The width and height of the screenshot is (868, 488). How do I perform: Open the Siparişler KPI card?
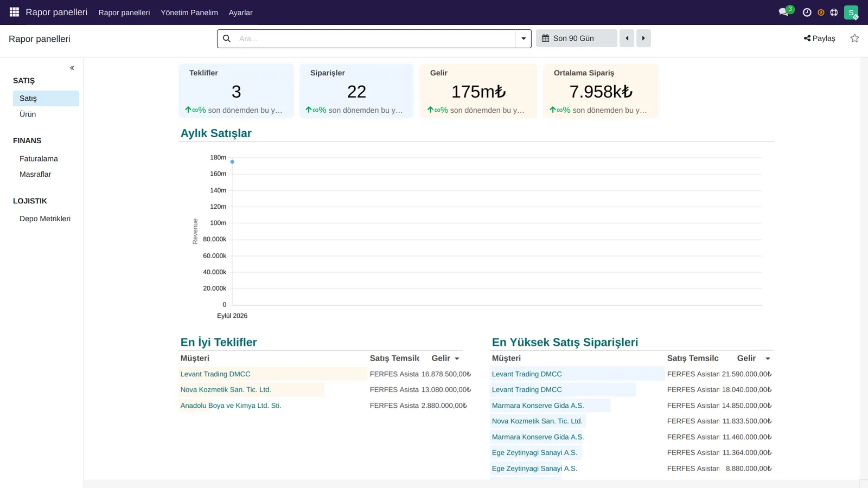tap(356, 91)
